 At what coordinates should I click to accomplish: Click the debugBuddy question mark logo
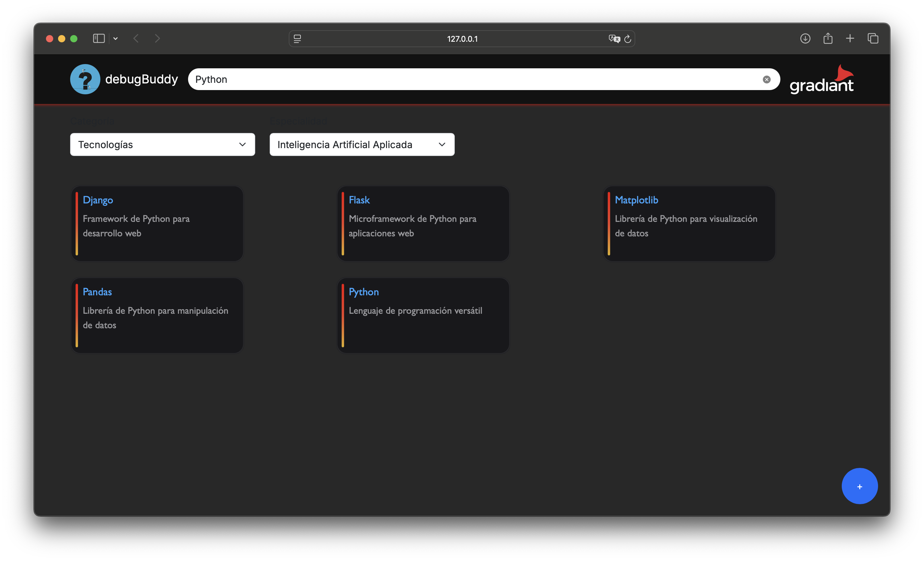click(x=85, y=79)
